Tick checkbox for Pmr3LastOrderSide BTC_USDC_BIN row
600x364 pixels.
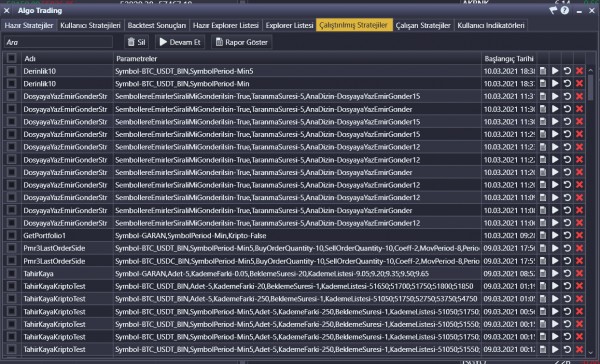point(11,261)
